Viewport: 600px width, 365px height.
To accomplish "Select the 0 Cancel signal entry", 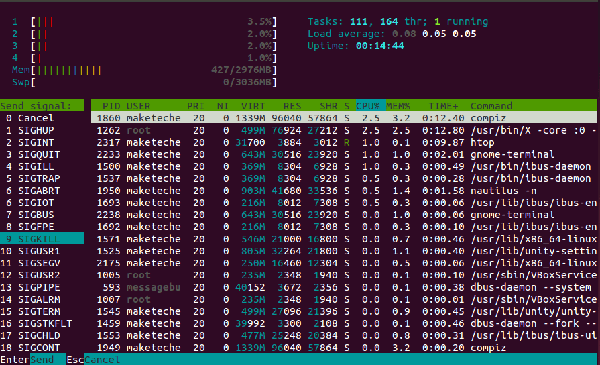I will click(42, 118).
